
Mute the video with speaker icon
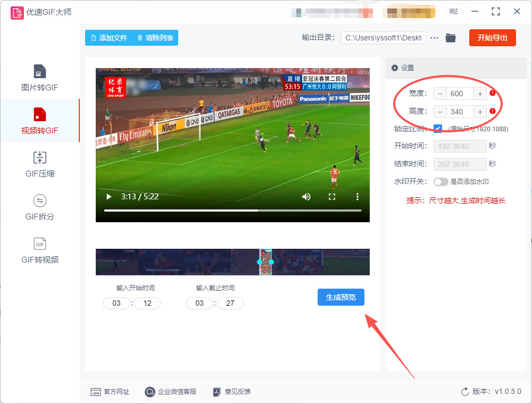[306, 197]
